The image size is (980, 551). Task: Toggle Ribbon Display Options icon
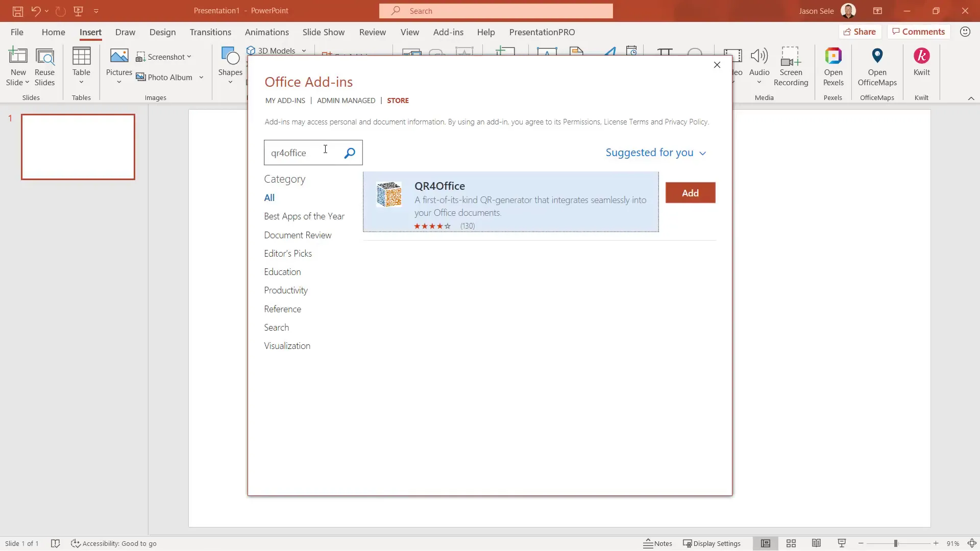click(x=877, y=11)
